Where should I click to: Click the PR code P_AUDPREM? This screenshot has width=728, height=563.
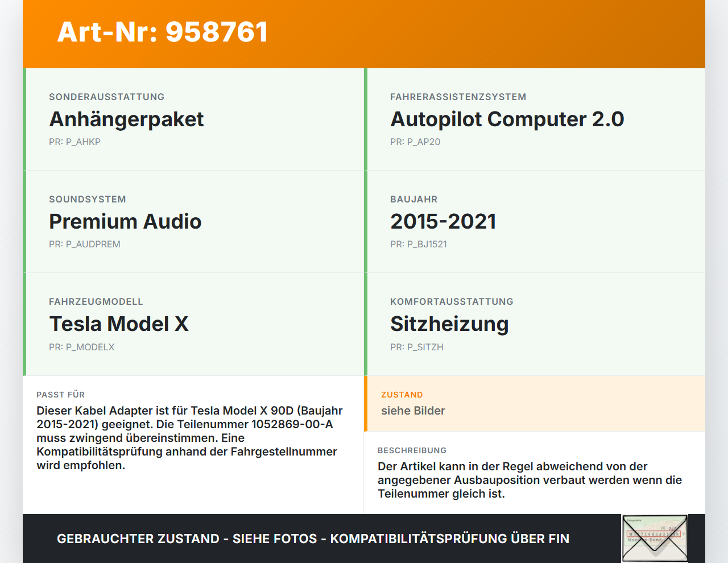pyautogui.click(x=84, y=244)
